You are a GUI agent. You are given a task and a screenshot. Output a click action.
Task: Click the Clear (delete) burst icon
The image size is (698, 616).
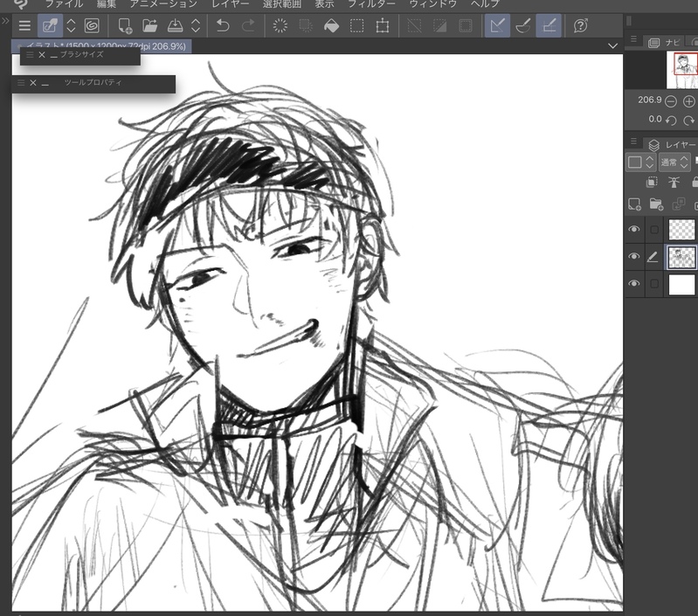pos(280,26)
